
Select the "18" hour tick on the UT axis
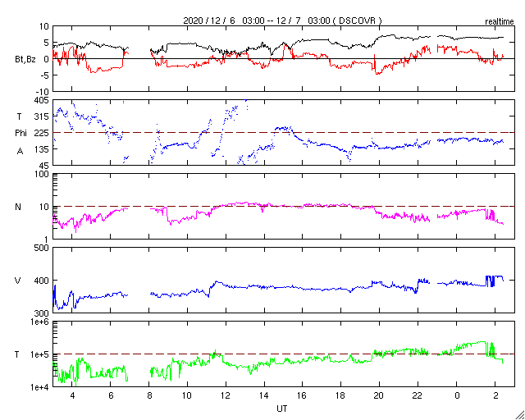[x=341, y=396]
